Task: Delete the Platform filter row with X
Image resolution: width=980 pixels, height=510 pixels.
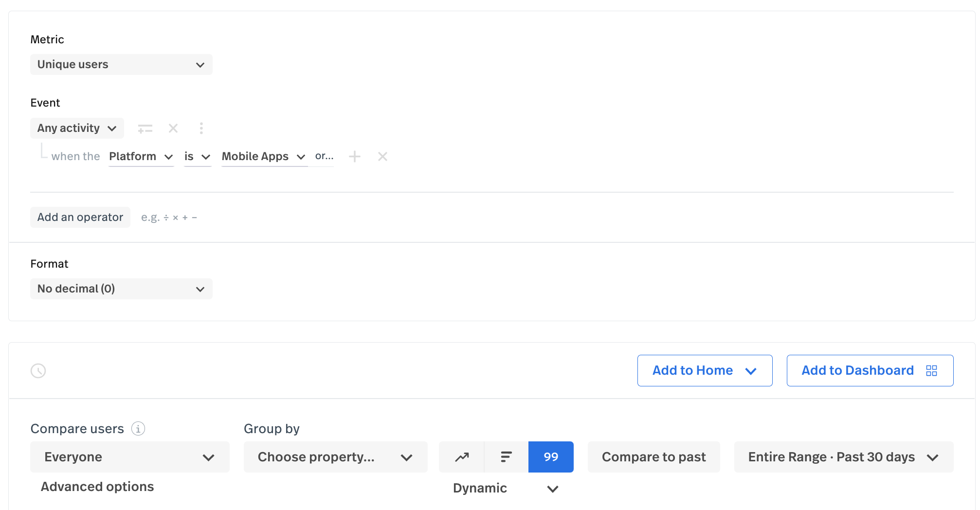Action: 382,157
